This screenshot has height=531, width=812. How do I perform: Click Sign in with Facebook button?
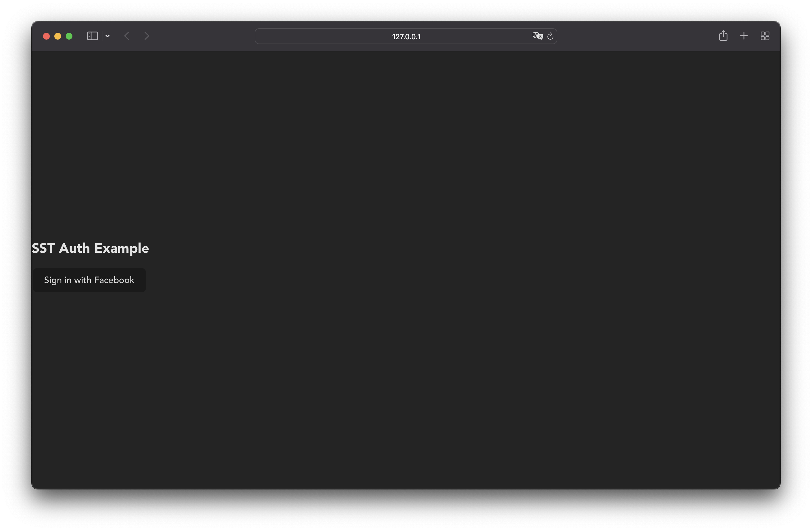tap(89, 280)
